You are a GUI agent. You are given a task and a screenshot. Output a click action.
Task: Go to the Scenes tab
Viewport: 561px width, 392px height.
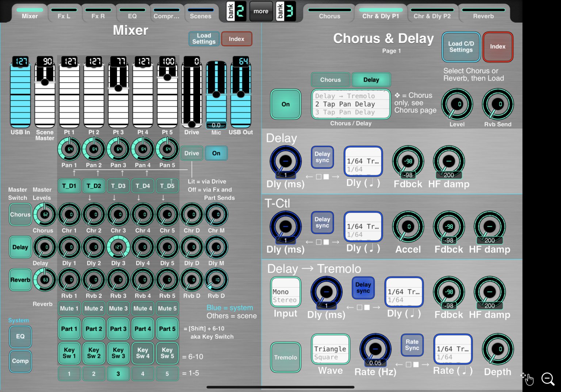[201, 13]
